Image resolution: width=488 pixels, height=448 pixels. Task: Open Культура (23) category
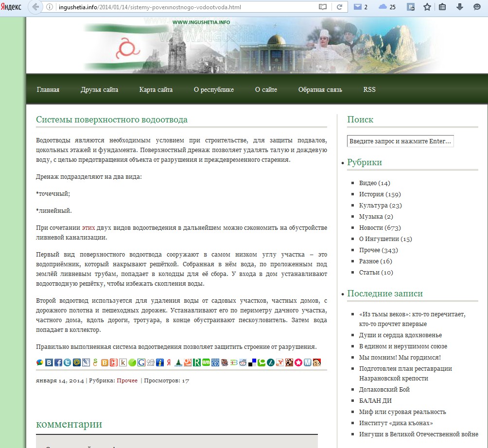[380, 206]
